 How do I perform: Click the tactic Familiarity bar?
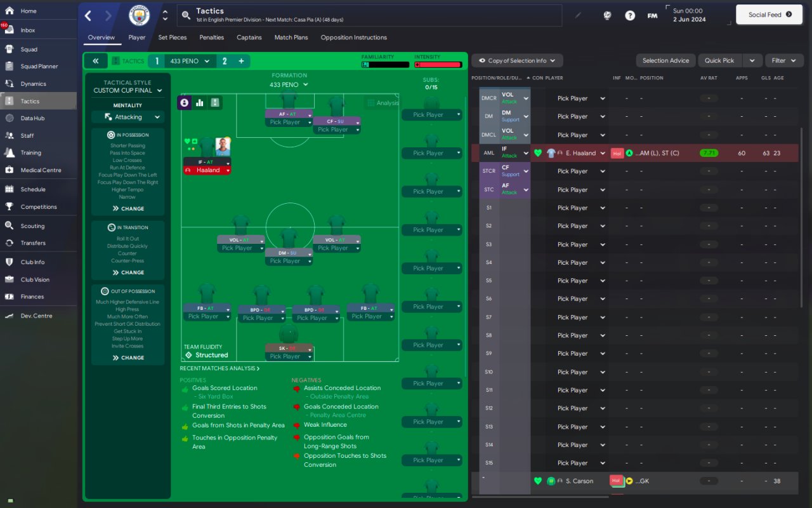point(386,64)
